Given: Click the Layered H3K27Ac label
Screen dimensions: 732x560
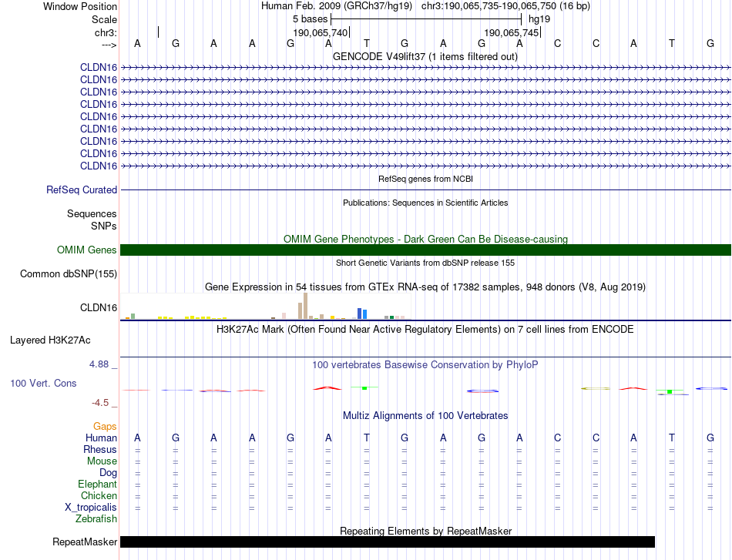Looking at the screenshot, I should point(50,340).
